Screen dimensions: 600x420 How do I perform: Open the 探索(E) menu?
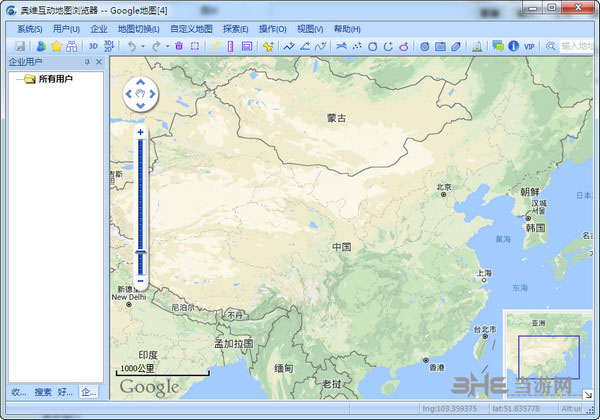point(235,29)
